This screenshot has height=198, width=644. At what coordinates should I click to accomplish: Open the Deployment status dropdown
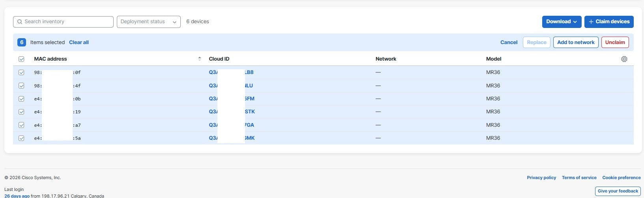click(x=149, y=22)
